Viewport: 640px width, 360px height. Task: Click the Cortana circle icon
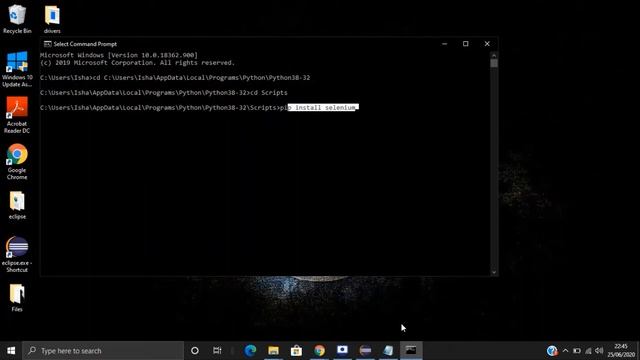195,351
